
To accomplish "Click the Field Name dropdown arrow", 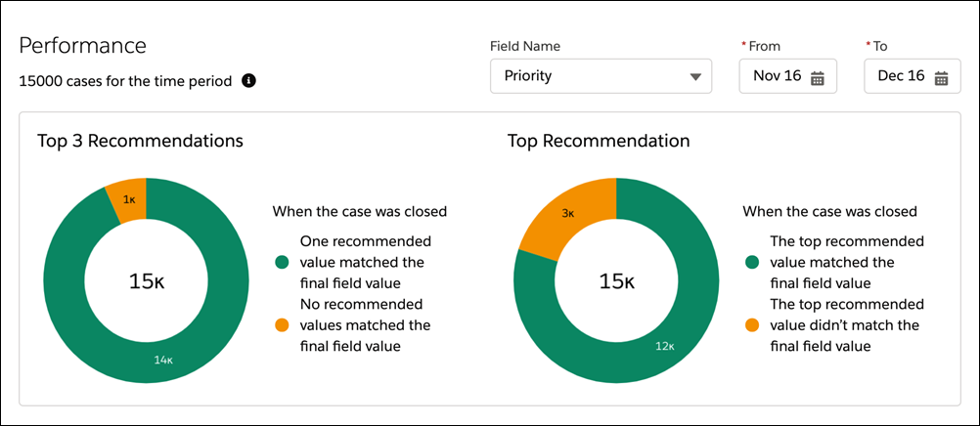I will 694,76.
